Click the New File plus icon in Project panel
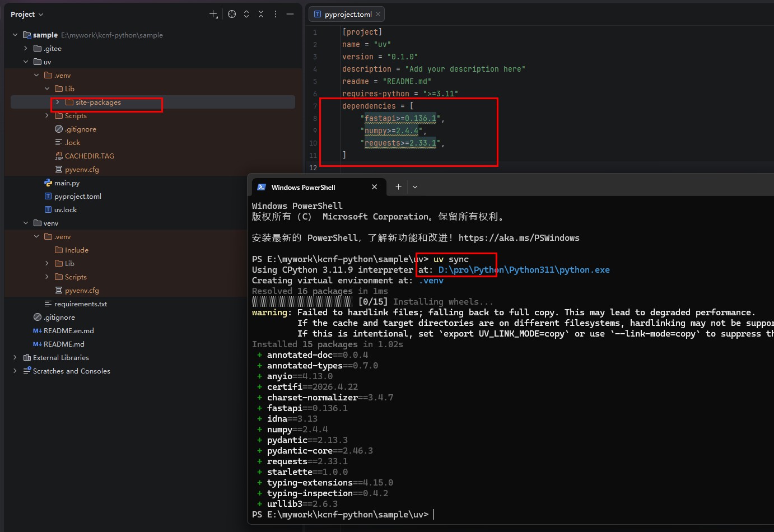The width and height of the screenshot is (774, 532). coord(213,14)
